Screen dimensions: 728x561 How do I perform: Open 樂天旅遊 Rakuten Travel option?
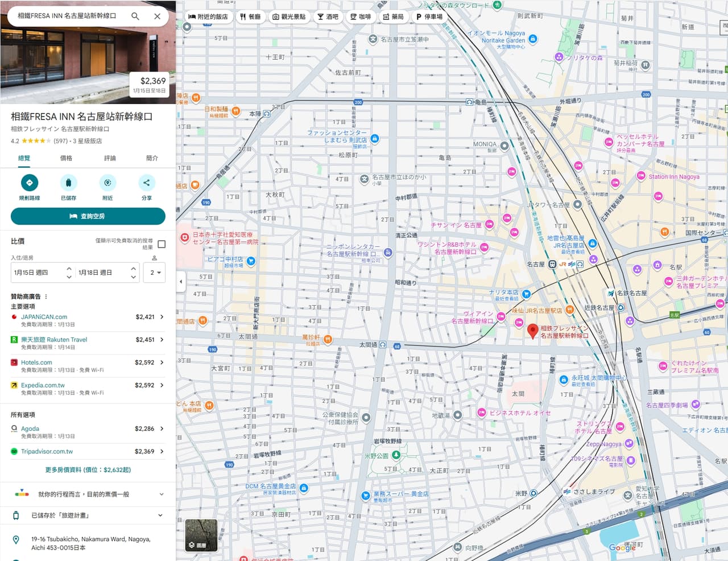pyautogui.click(x=88, y=343)
